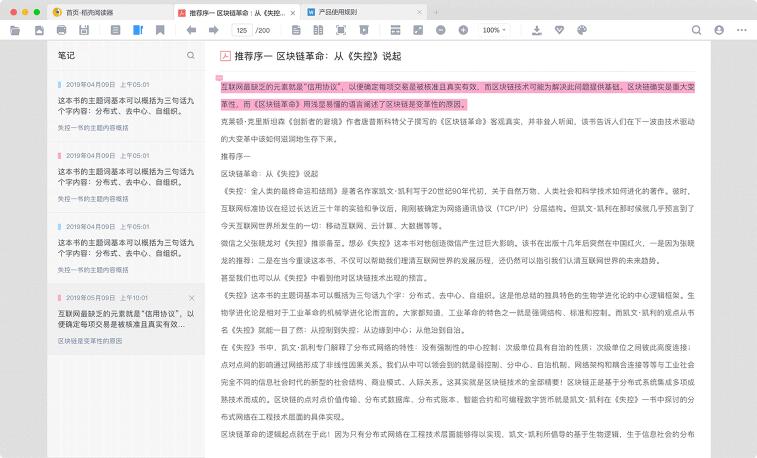
Task: Zoom out with the minus circle icon
Action: (441, 30)
